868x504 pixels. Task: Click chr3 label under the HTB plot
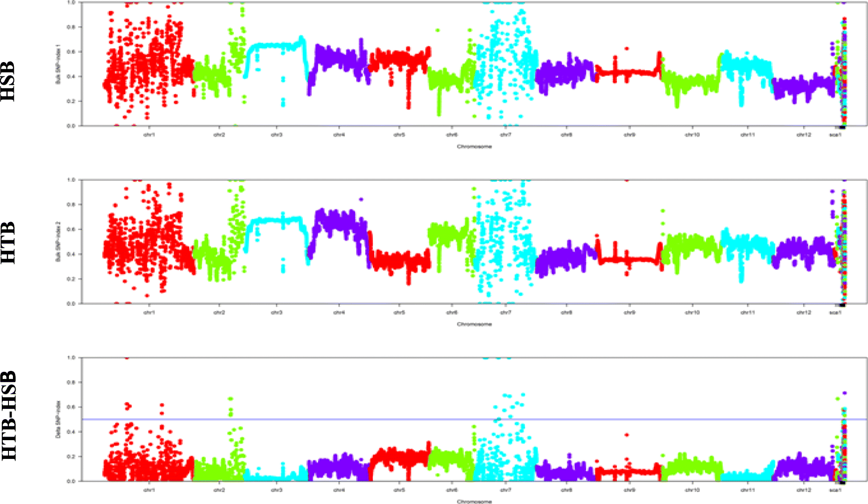277,312
